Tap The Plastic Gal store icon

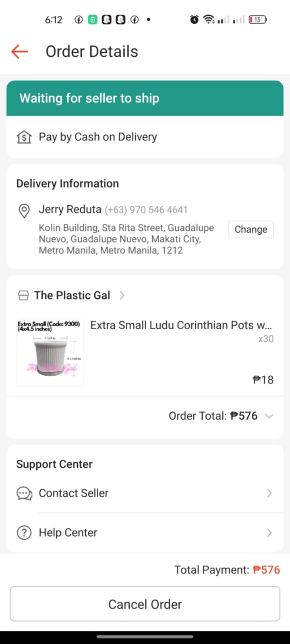pos(23,296)
